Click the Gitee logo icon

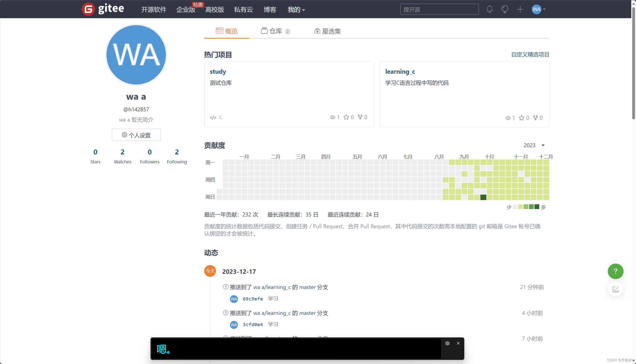[88, 9]
